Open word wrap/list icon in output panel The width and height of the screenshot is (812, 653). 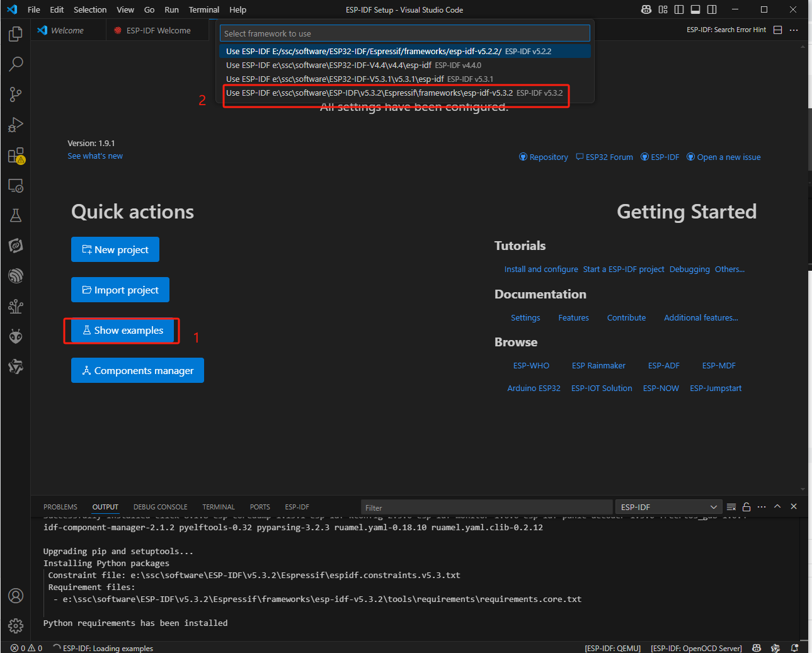point(731,507)
